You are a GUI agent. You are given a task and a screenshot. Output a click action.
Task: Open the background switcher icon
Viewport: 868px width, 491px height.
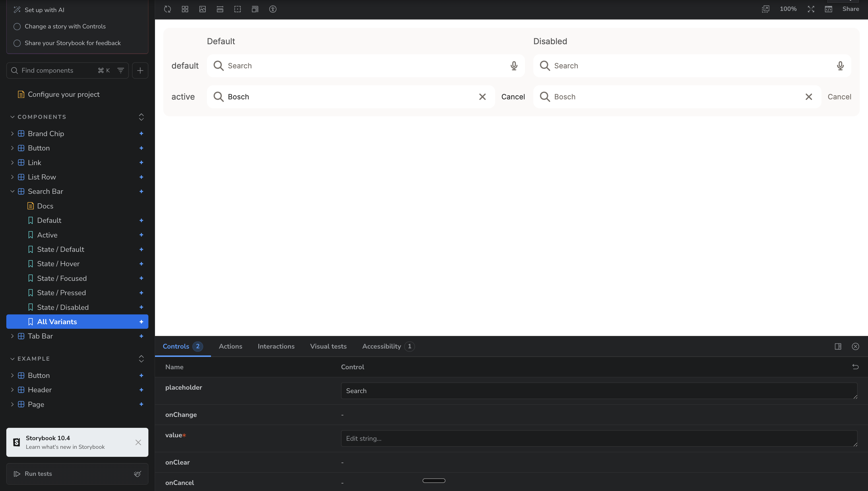tap(203, 9)
